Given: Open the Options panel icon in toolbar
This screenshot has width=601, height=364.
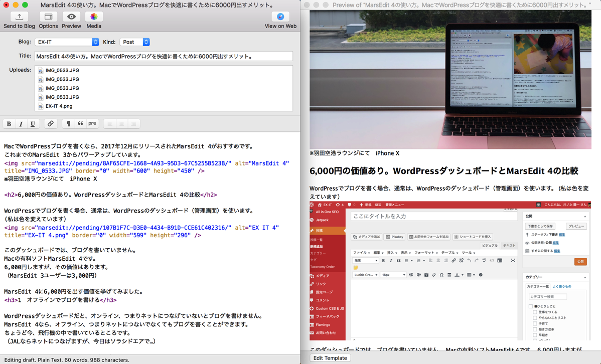Looking at the screenshot, I should [48, 17].
